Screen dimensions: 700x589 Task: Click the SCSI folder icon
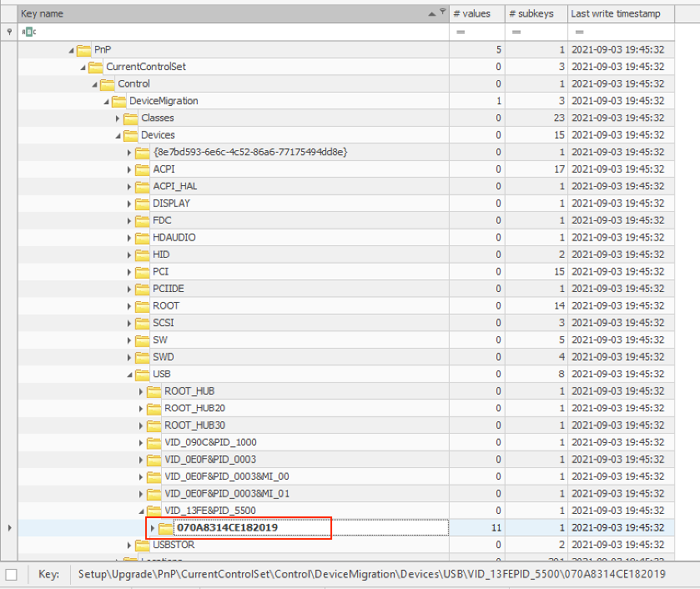[142, 324]
